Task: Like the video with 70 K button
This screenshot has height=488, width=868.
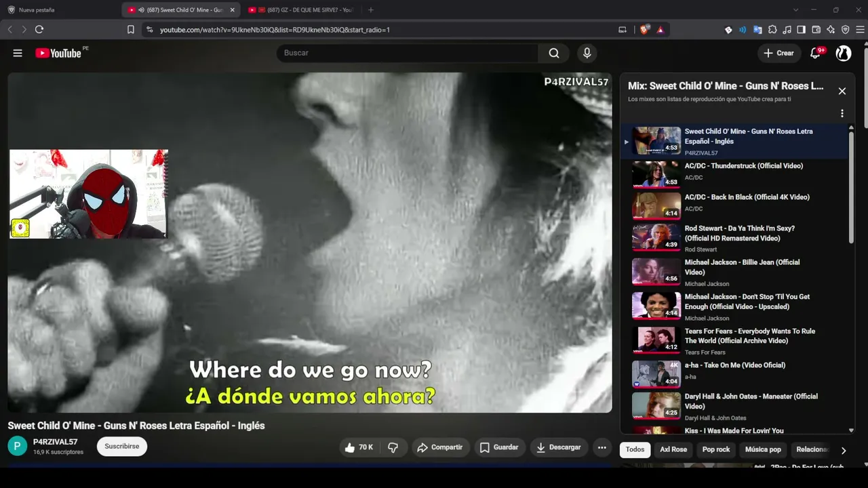Action: pyautogui.click(x=359, y=447)
